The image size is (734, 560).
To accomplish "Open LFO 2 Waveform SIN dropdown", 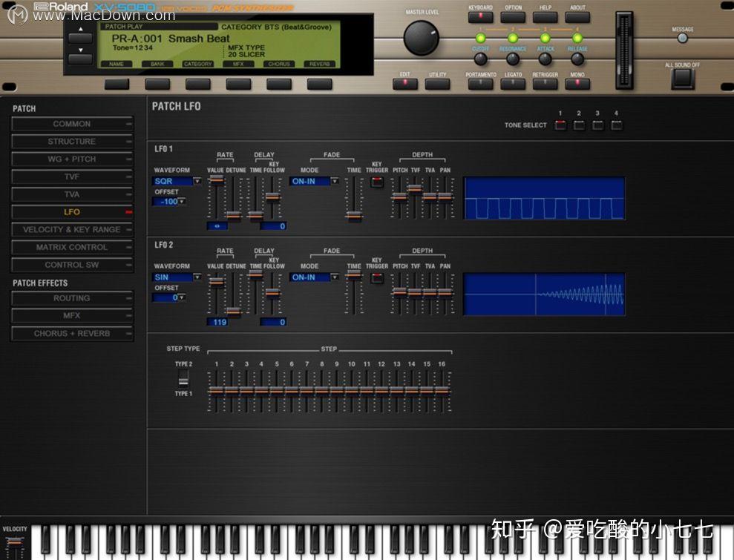I will tap(177, 277).
